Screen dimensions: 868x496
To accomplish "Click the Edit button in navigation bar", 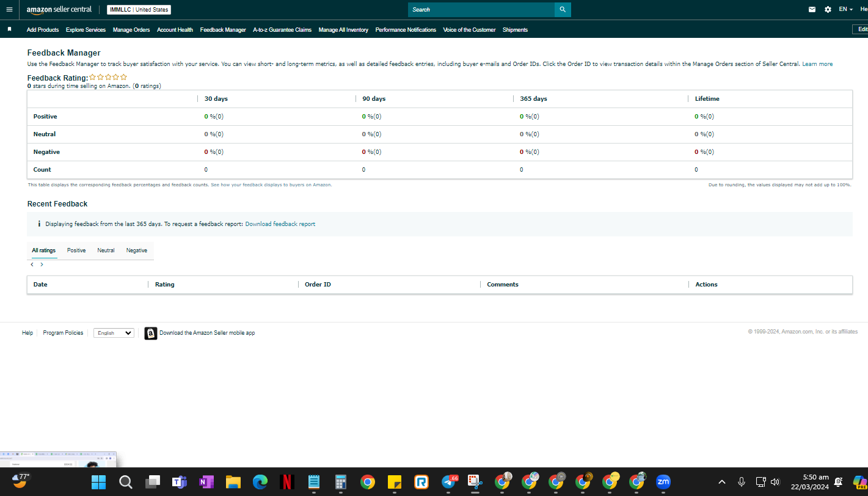I will (x=861, y=29).
